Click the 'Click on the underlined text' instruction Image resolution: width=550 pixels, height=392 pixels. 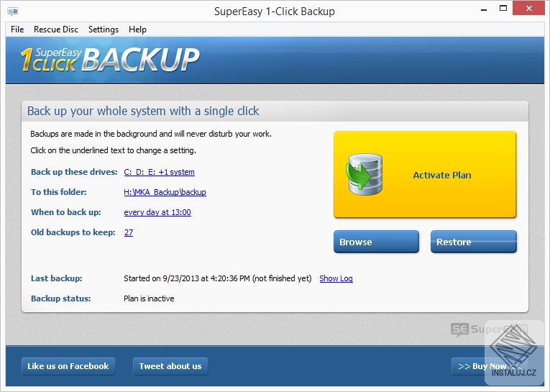click(114, 150)
